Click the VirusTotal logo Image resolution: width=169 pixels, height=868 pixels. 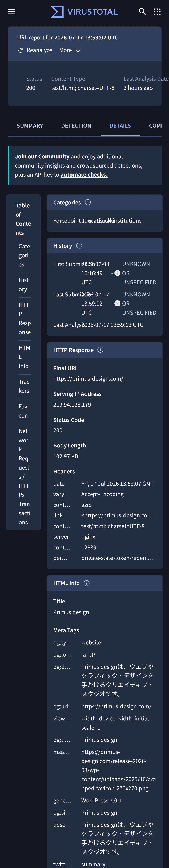(x=84, y=12)
